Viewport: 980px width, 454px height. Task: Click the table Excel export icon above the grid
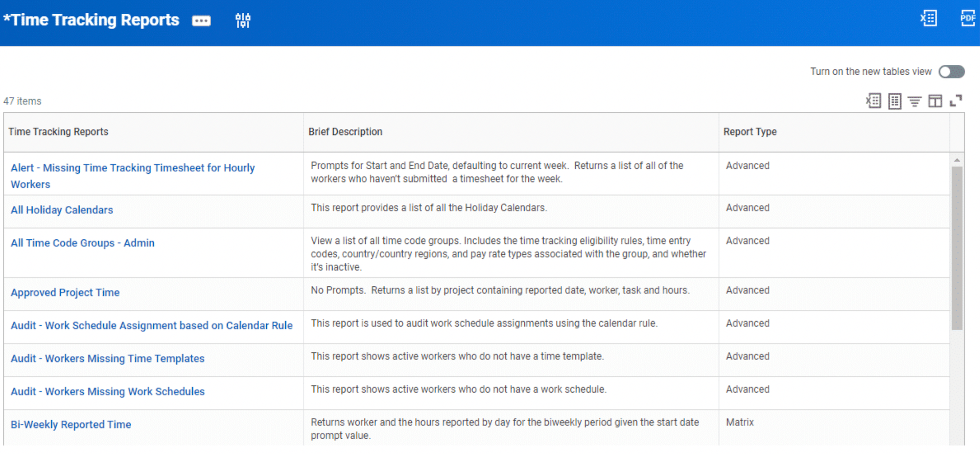point(873,101)
